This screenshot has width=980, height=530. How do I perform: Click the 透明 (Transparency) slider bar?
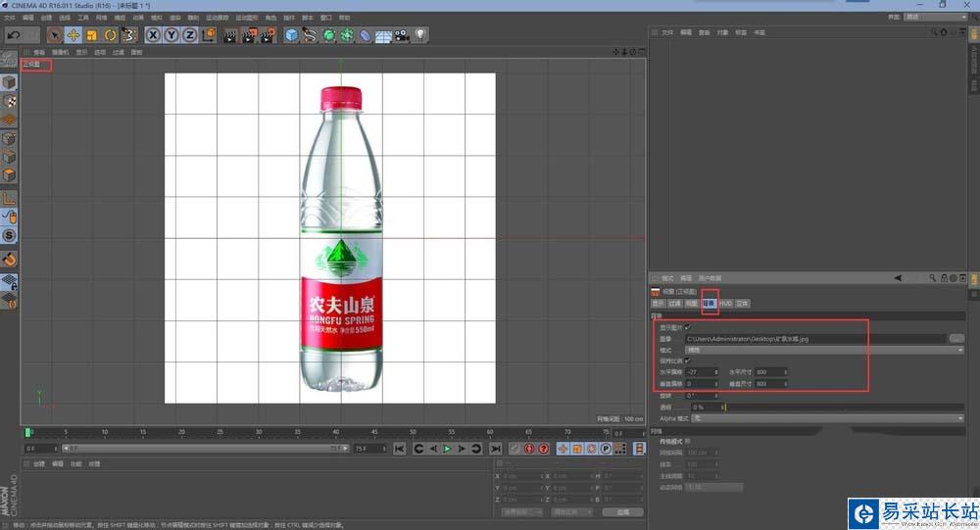pos(843,407)
